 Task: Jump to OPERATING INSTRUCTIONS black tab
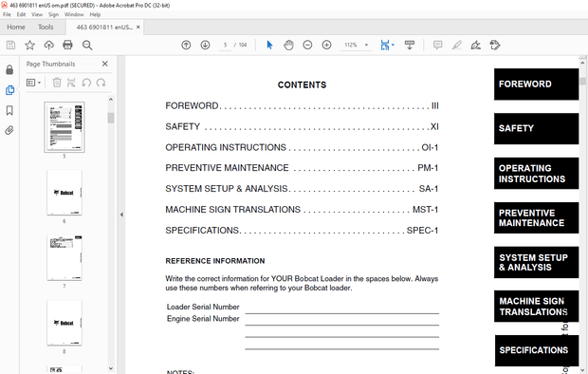pos(536,173)
